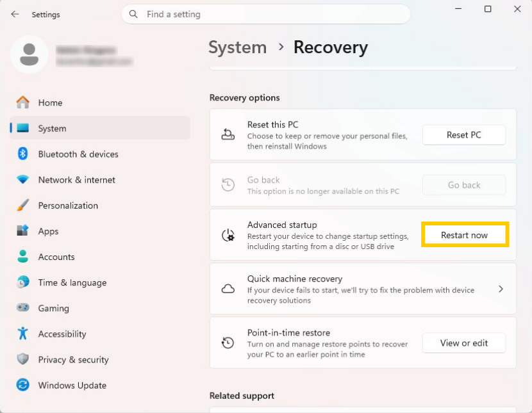Screen dimensions: 532x413
Task: Click the Accessibility figure icon
Action: coord(22,334)
